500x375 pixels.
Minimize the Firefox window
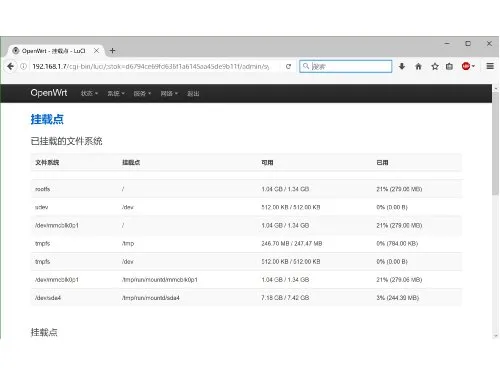(x=447, y=44)
